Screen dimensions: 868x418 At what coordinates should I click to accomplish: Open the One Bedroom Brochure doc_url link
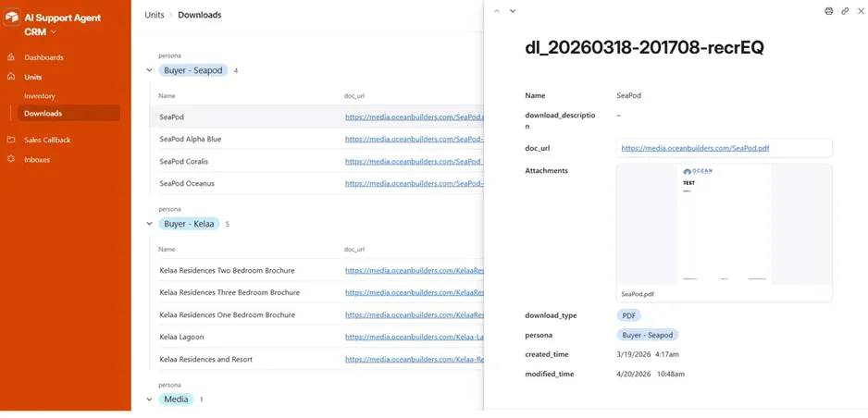pos(415,315)
